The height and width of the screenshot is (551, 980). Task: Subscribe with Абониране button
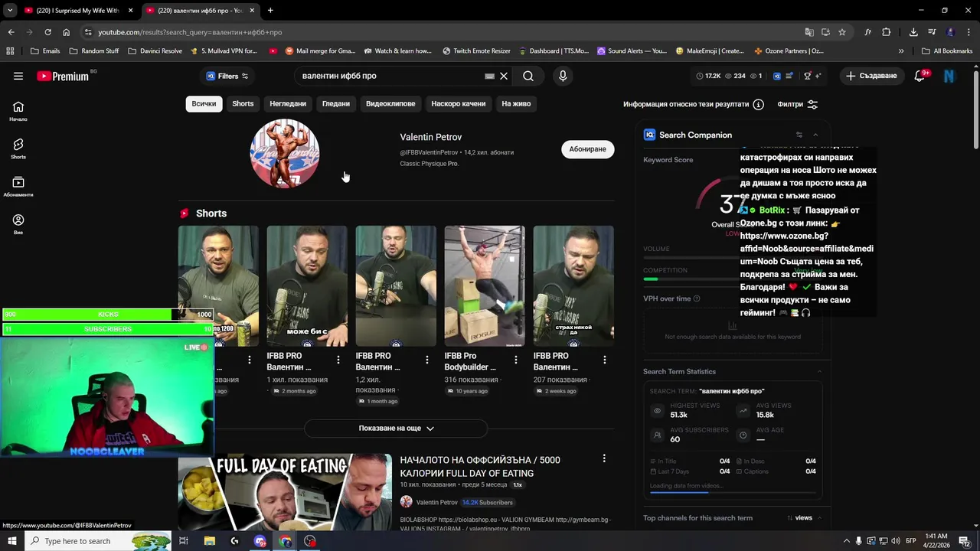click(588, 149)
